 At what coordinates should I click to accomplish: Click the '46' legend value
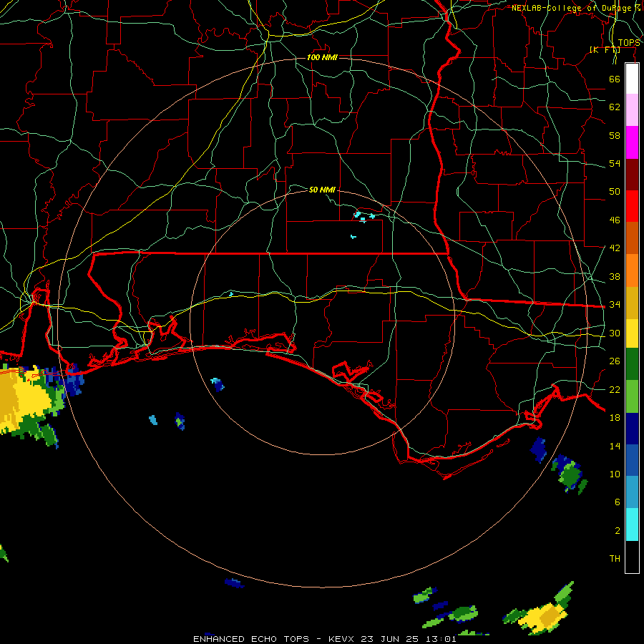(x=615, y=220)
